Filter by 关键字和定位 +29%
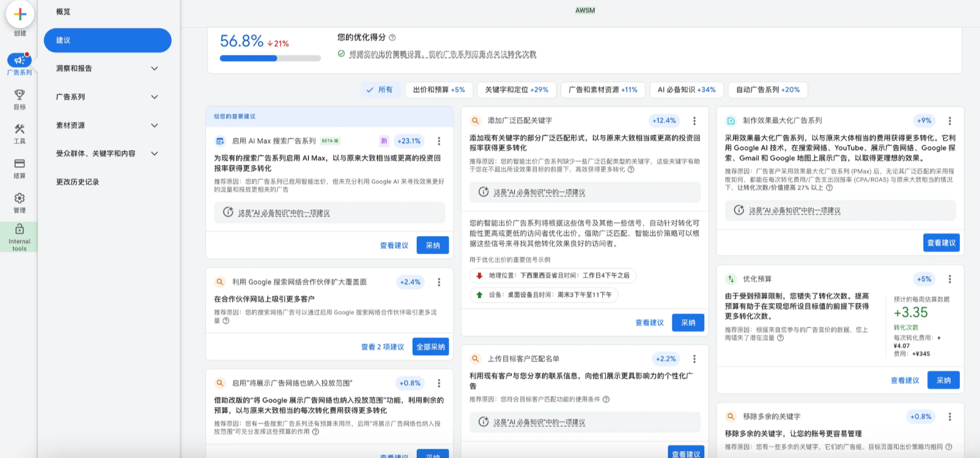980x458 pixels. tap(517, 90)
